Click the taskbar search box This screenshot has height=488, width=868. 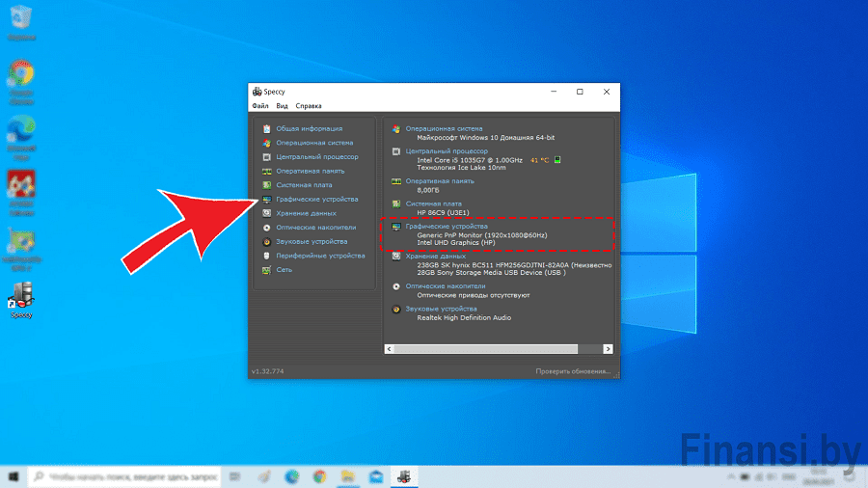(124, 476)
